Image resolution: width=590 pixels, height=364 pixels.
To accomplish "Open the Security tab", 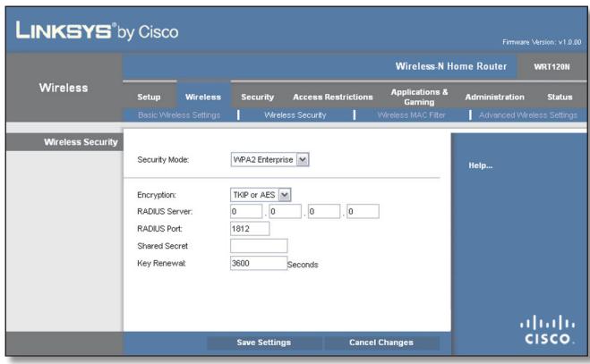I will click(257, 97).
